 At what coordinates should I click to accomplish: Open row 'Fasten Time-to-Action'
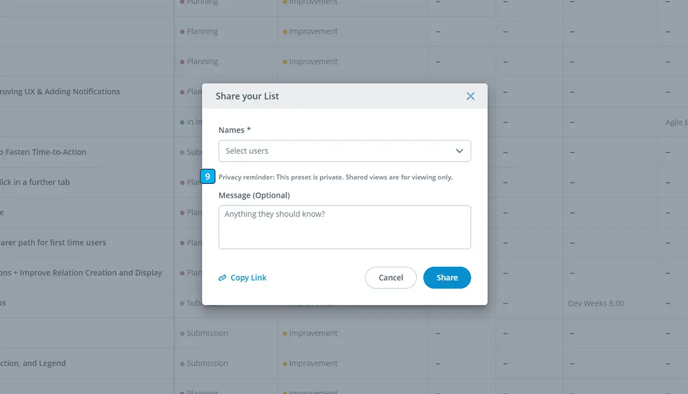click(43, 152)
